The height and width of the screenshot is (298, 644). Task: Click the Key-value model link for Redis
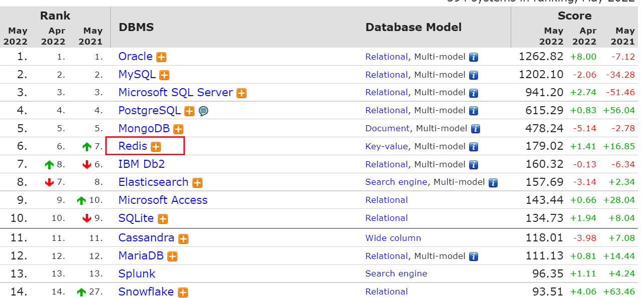386,146
